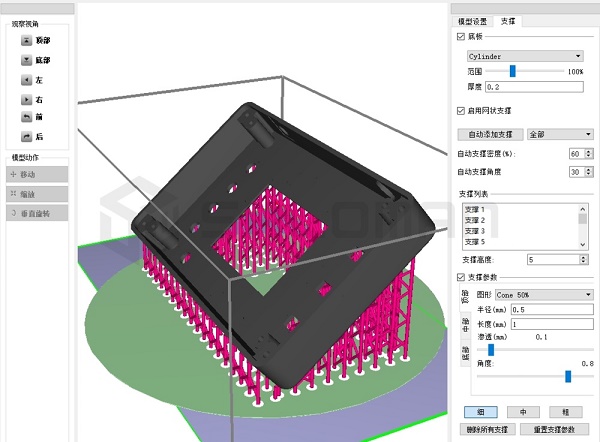Click the bottom view (底部) icon
600x442 pixels.
[24, 60]
